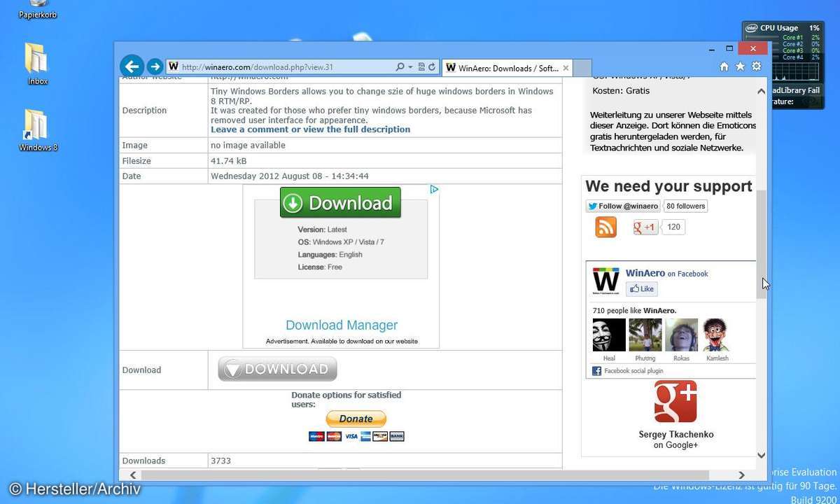Viewport: 840px width, 504px height.
Task: Click Facebook social plugin link
Action: pyautogui.click(x=633, y=371)
